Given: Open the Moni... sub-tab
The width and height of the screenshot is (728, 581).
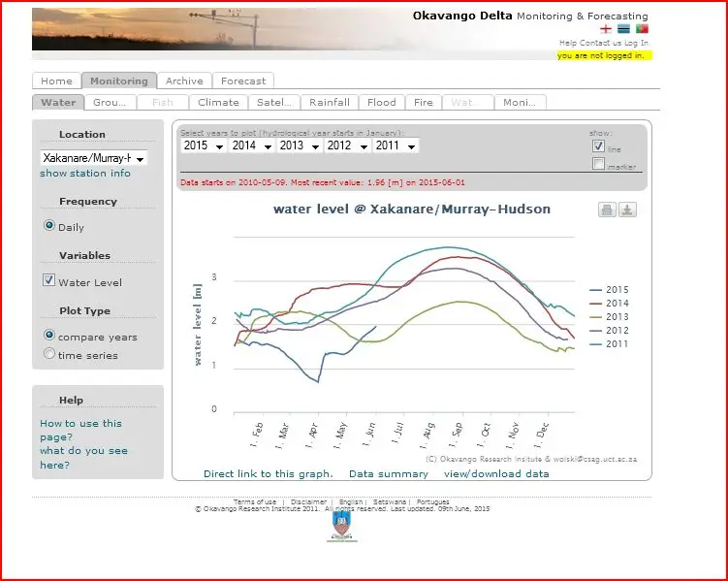Looking at the screenshot, I should pyautogui.click(x=520, y=102).
